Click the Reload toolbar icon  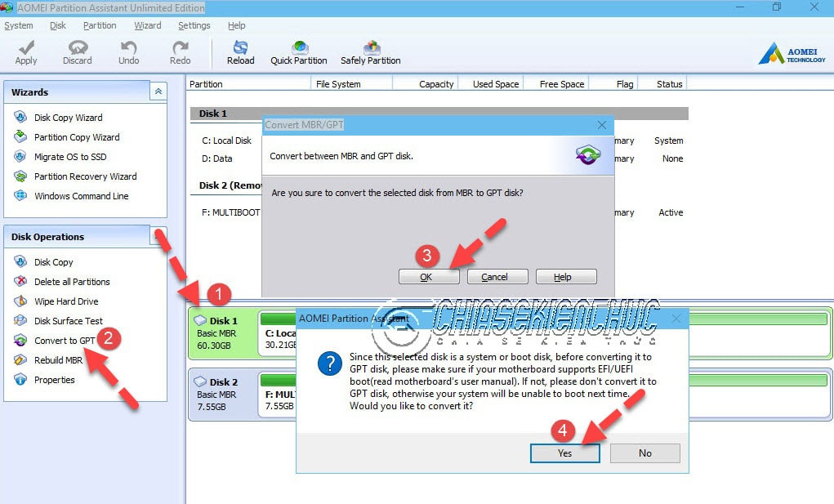(240, 51)
